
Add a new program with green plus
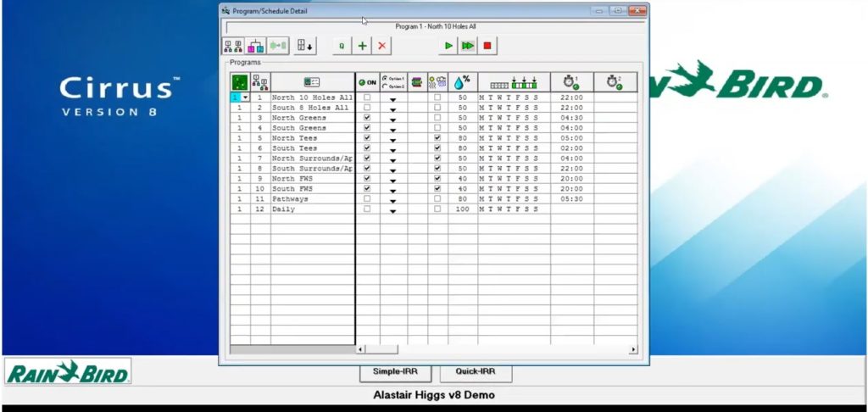click(362, 46)
